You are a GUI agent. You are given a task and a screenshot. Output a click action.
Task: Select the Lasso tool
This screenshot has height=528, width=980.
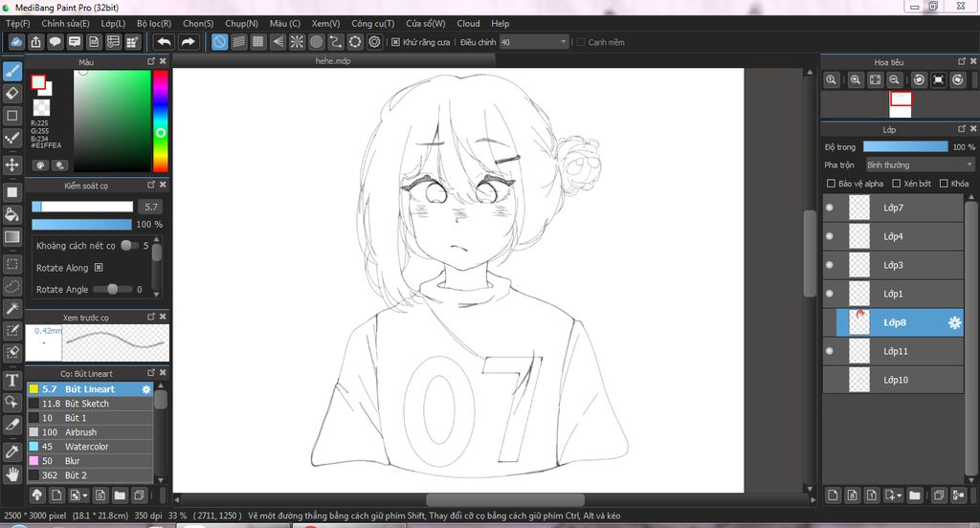pos(11,286)
